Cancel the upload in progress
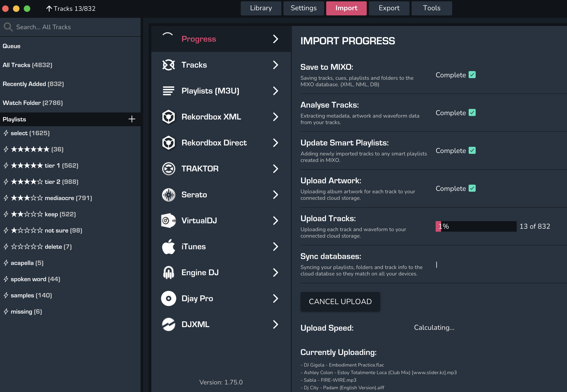Image resolution: width=567 pixels, height=392 pixels. click(x=340, y=301)
